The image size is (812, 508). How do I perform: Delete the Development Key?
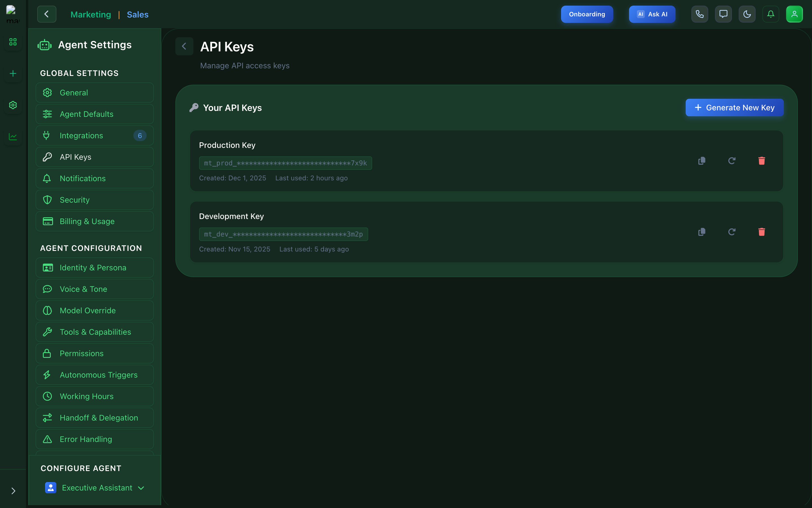(762, 232)
